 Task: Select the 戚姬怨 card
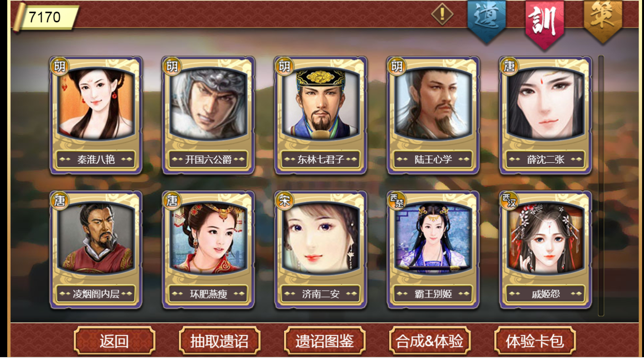click(546, 250)
